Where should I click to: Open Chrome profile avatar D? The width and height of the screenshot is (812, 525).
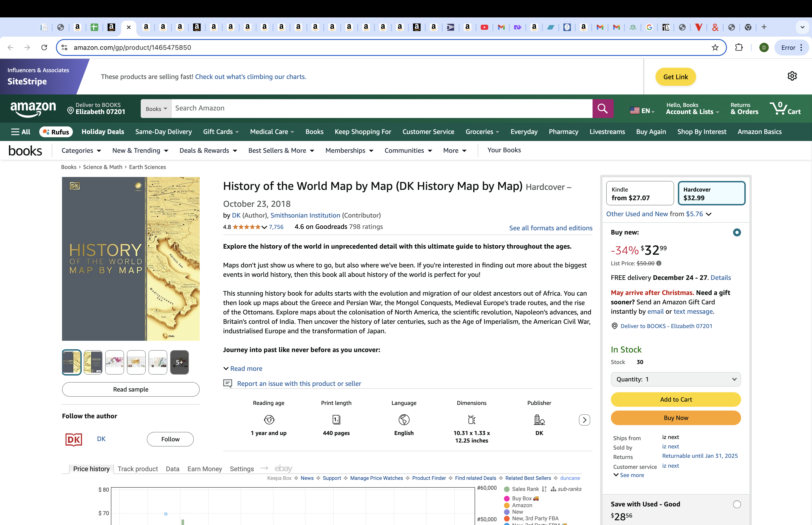click(x=764, y=47)
